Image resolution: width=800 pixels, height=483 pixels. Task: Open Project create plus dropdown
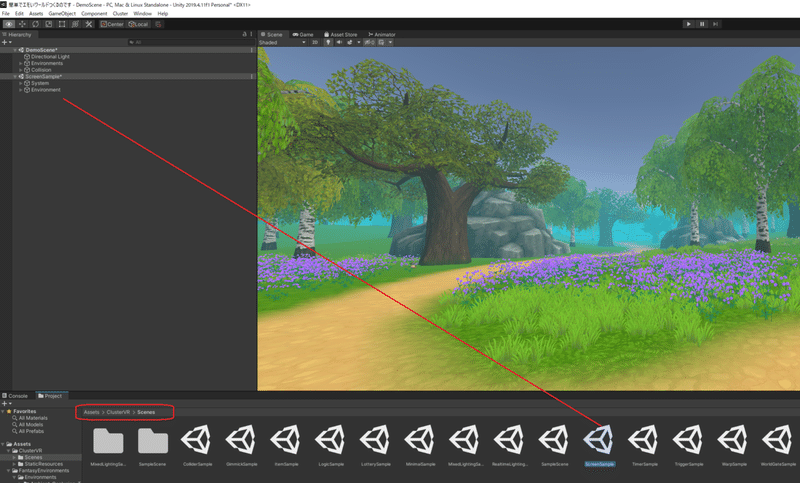pos(6,403)
